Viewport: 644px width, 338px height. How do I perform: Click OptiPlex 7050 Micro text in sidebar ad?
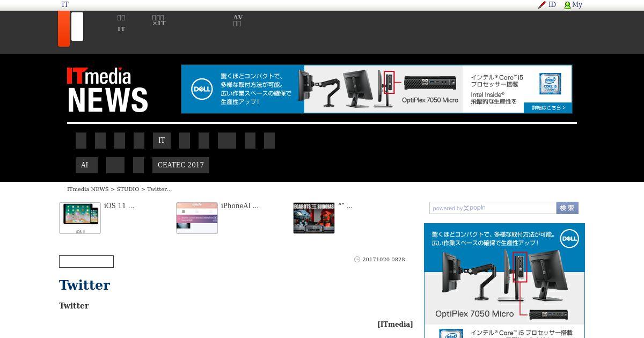474,314
